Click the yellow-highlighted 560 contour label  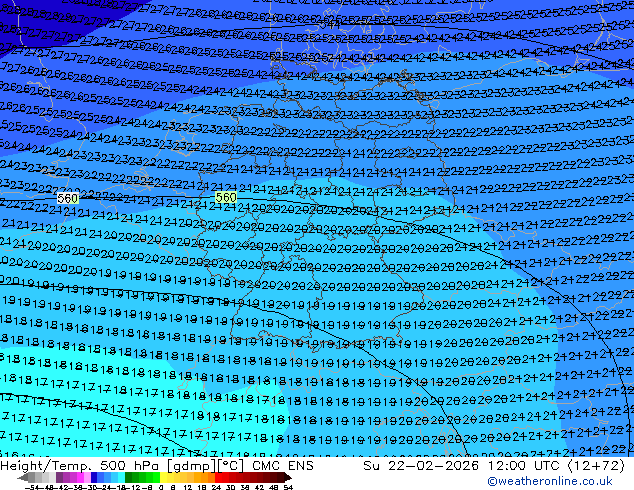click(x=226, y=197)
